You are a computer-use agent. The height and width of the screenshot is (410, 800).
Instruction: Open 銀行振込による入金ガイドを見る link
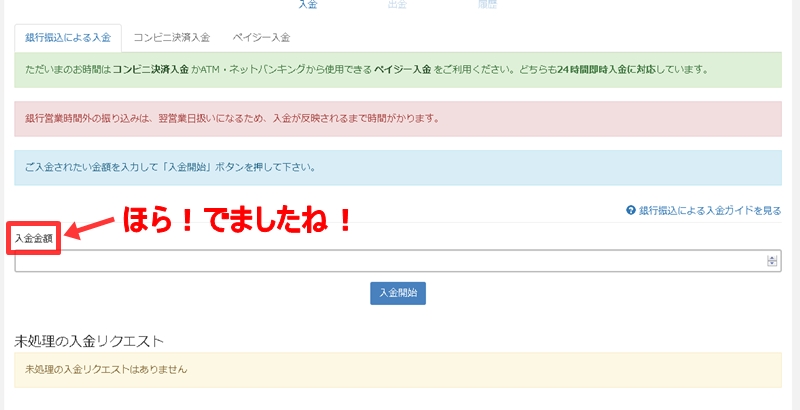point(710,210)
